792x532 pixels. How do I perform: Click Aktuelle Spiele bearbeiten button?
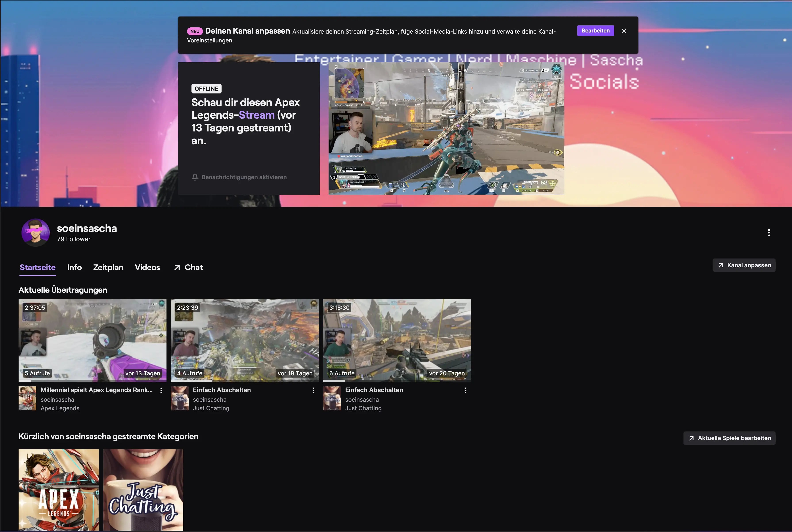pos(729,438)
